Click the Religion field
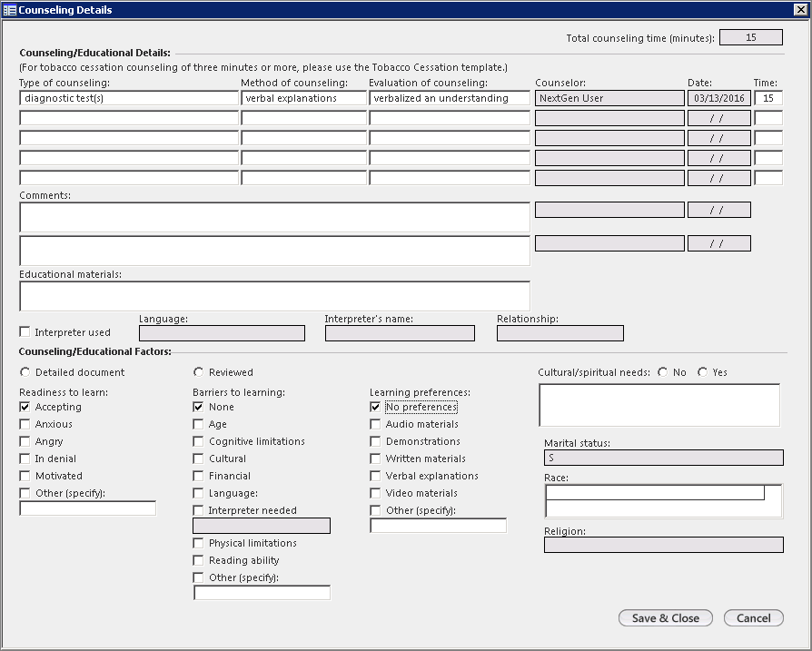Viewport: 812px width, 651px height. tap(664, 545)
